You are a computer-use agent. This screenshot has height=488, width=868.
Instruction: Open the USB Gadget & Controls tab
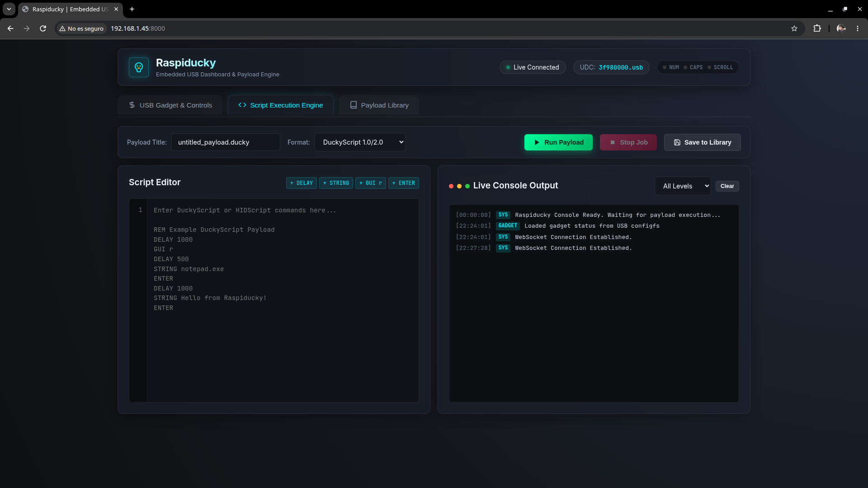[x=170, y=105]
